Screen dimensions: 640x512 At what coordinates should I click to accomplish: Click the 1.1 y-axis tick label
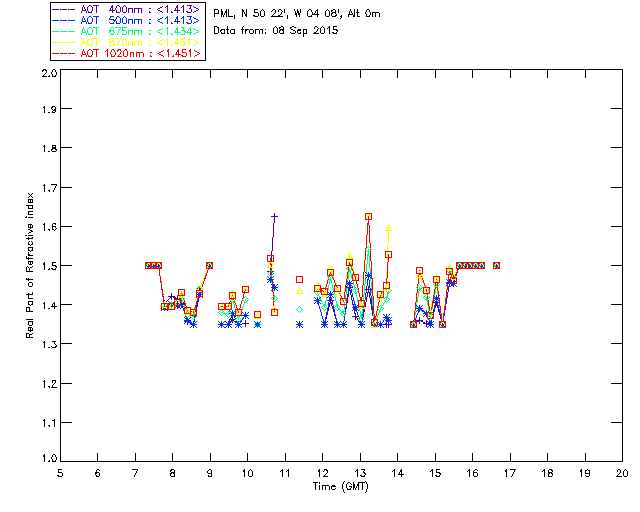[x=49, y=423]
